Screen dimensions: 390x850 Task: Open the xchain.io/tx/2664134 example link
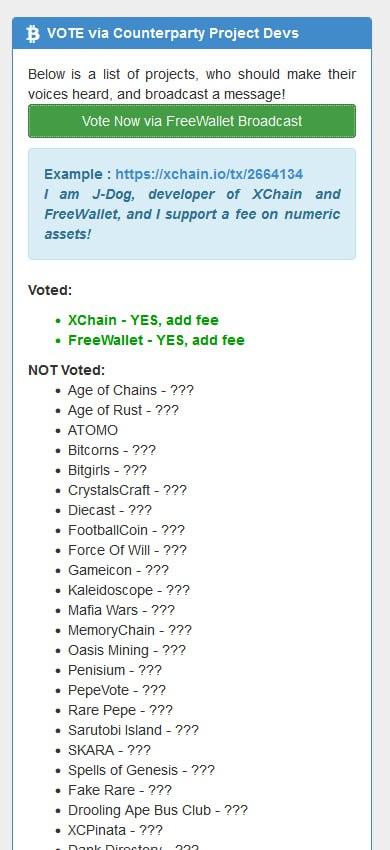coord(209,174)
